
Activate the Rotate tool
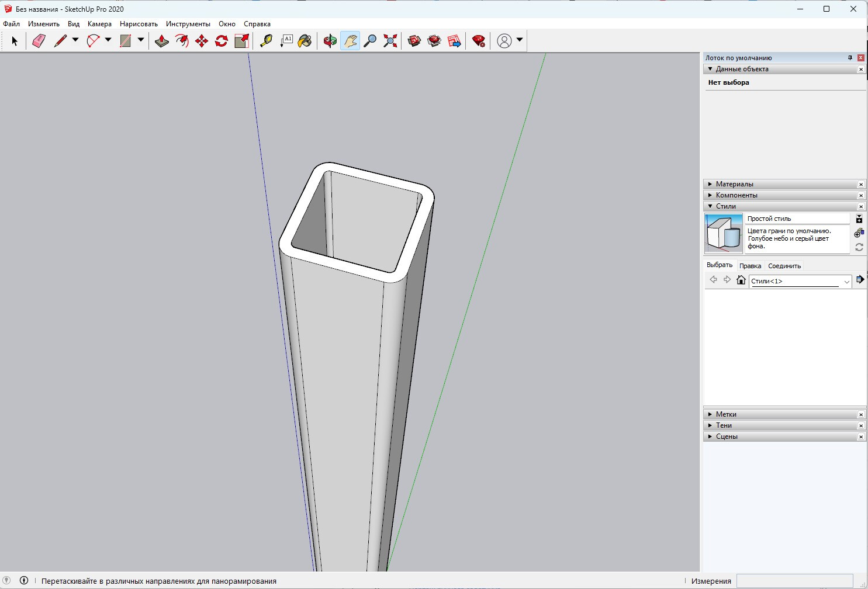click(222, 41)
